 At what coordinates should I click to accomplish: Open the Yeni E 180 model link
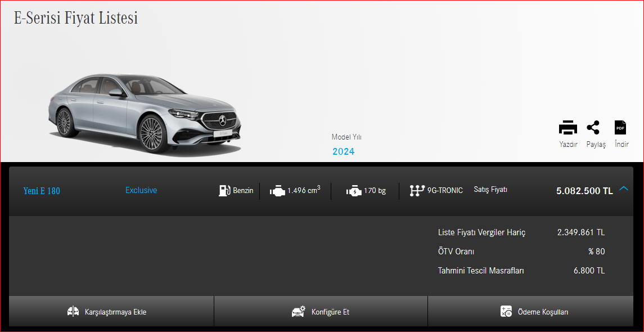tap(42, 191)
